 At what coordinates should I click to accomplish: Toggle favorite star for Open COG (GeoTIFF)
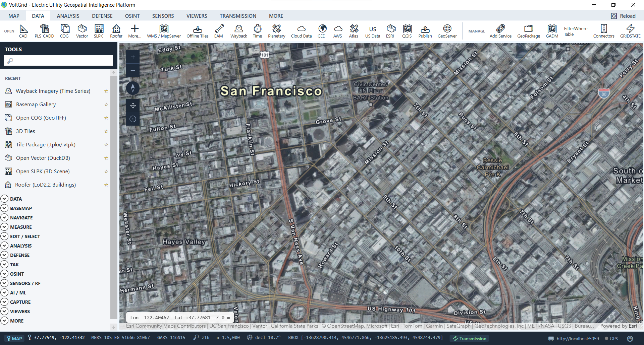106,118
